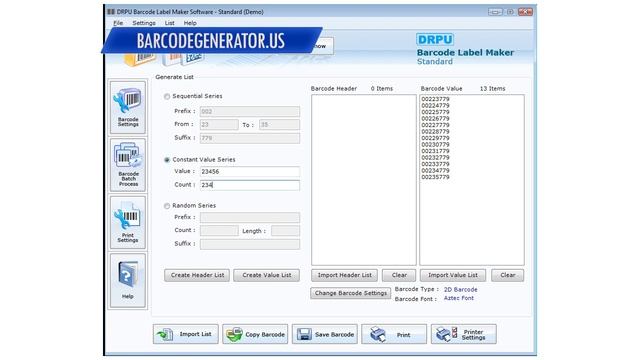Click Import Header List button

pos(344,275)
